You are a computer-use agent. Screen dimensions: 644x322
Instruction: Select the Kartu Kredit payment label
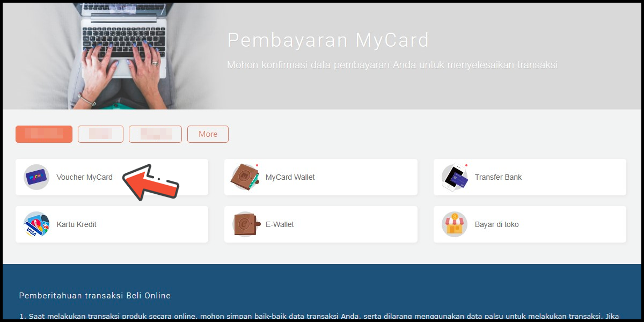(x=76, y=224)
